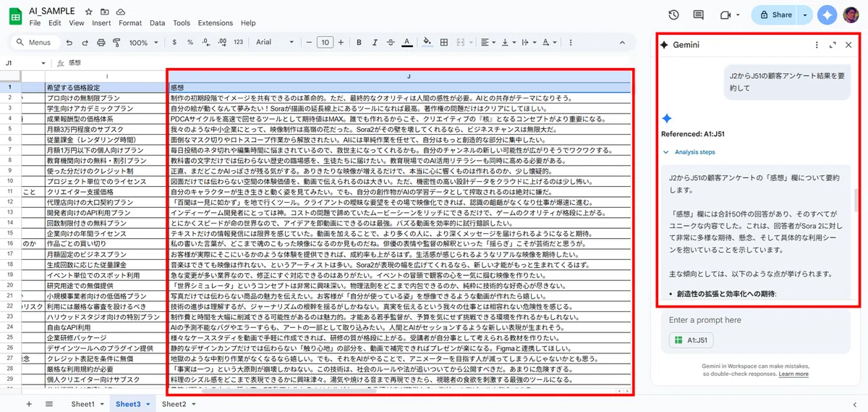Switch to the Sheet2 tab
This screenshot has width=868, height=412.
[174, 403]
